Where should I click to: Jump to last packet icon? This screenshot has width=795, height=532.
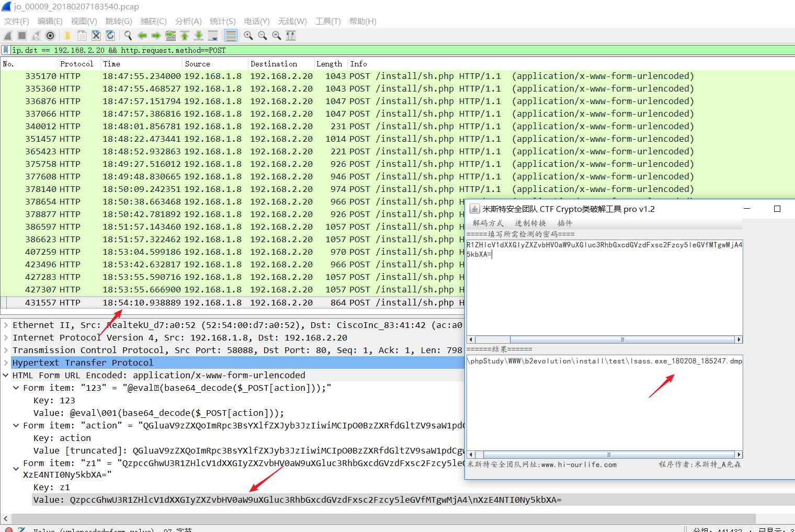199,36
